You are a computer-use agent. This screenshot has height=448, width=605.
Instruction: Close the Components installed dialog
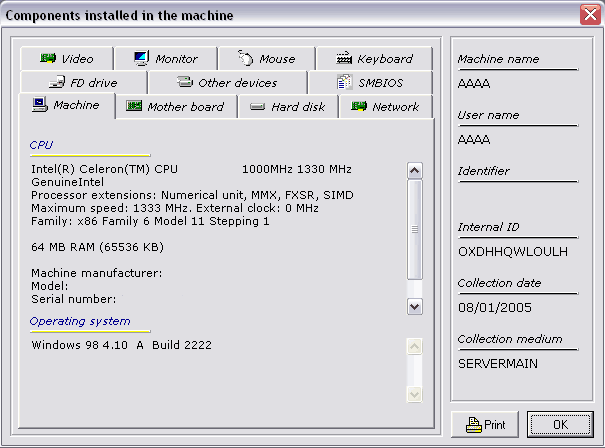click(x=590, y=15)
